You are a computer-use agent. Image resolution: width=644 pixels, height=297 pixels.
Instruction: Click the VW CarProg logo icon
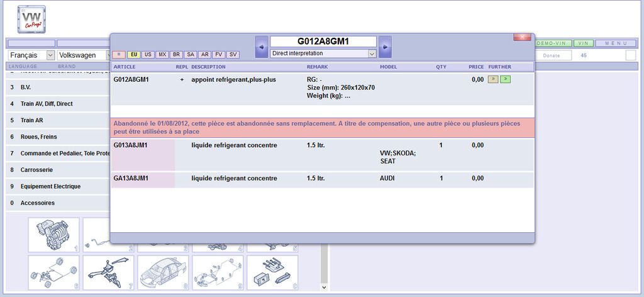31,20
